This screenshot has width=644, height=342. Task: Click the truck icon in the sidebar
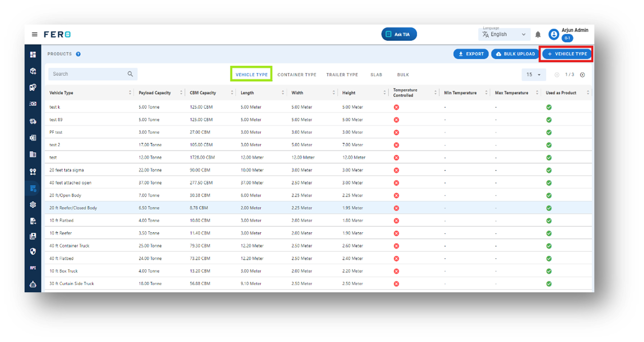(33, 121)
